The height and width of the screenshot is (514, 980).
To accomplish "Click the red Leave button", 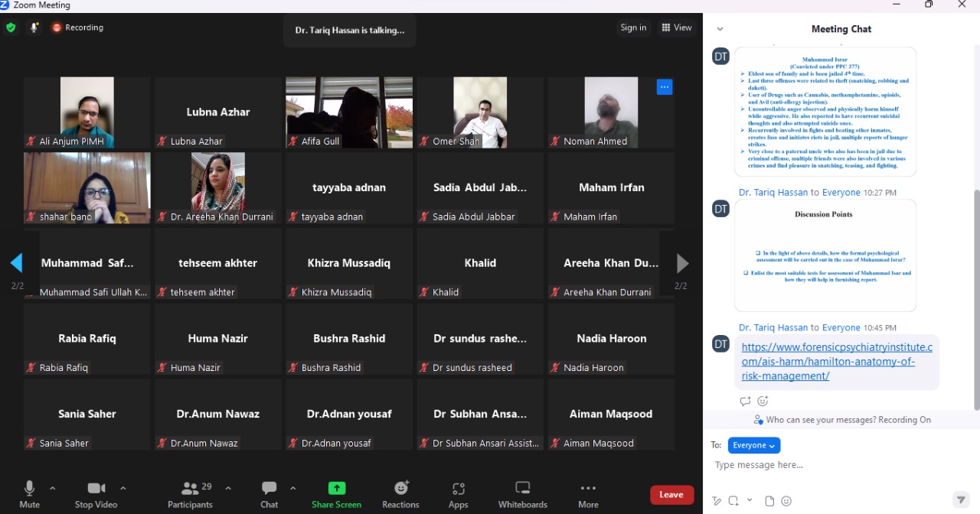I will click(671, 495).
